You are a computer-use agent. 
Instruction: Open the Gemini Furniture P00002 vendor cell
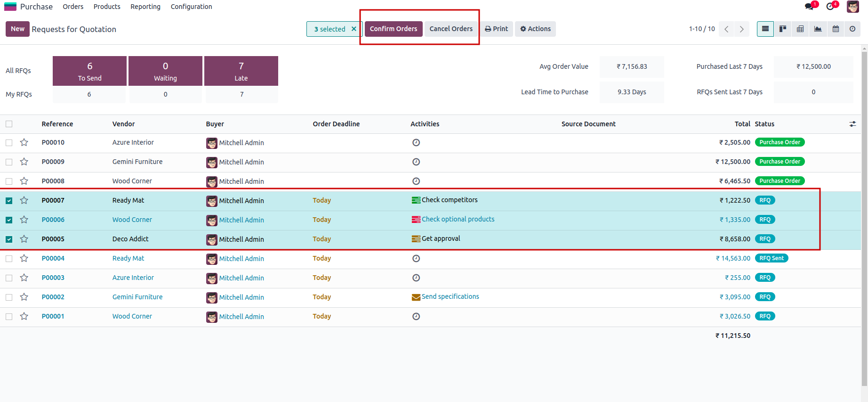(137, 297)
